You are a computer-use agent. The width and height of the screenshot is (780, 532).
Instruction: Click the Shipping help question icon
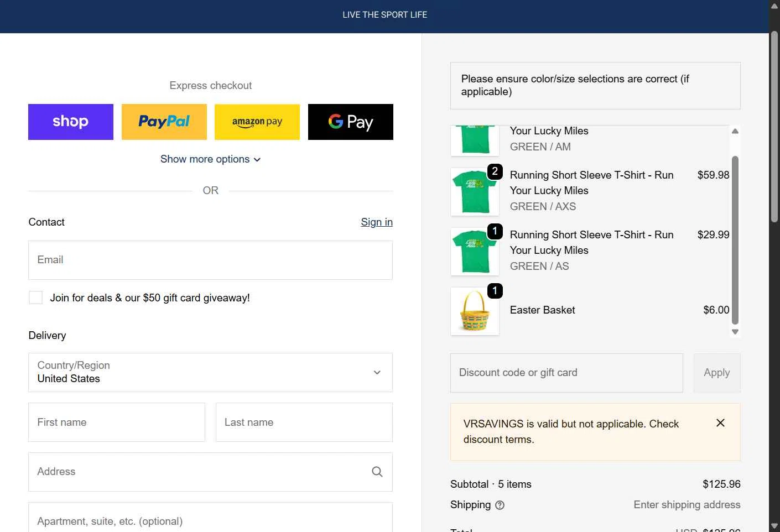coord(500,505)
